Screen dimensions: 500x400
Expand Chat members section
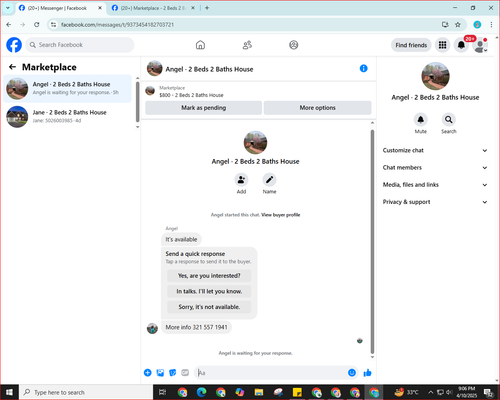point(435,167)
